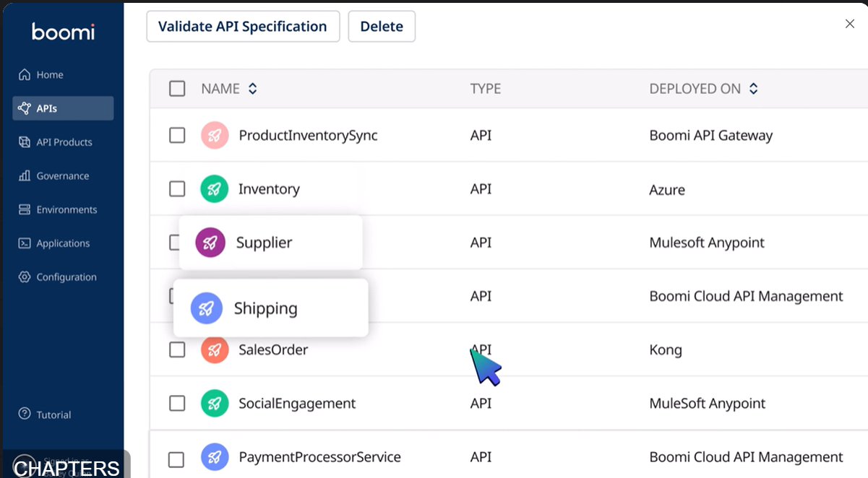Click the green rocket icon for SocialEngagement
Viewport: 868px width, 478px height.
pos(215,404)
